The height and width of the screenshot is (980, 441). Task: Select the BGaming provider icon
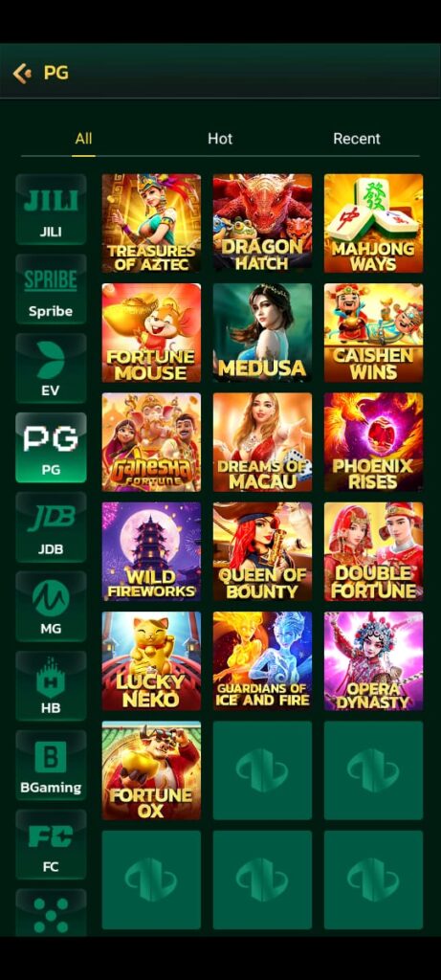(51, 765)
